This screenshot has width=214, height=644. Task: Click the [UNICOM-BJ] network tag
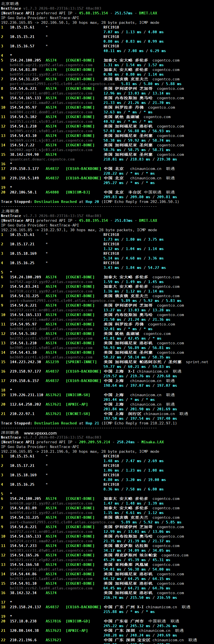(78, 192)
